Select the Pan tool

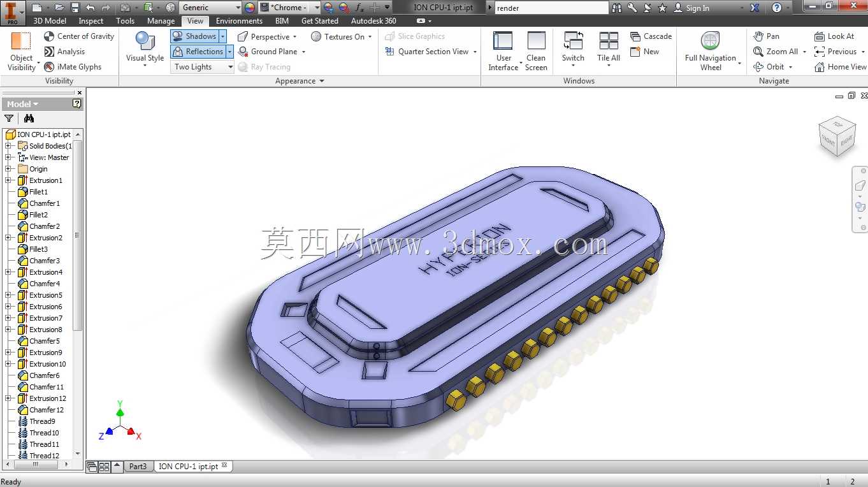(766, 36)
